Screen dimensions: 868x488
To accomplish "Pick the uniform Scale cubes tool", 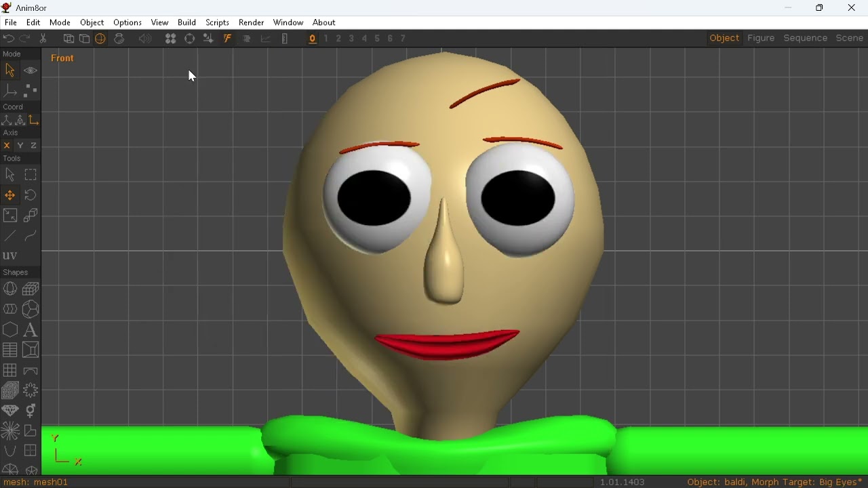I will [x=31, y=216].
